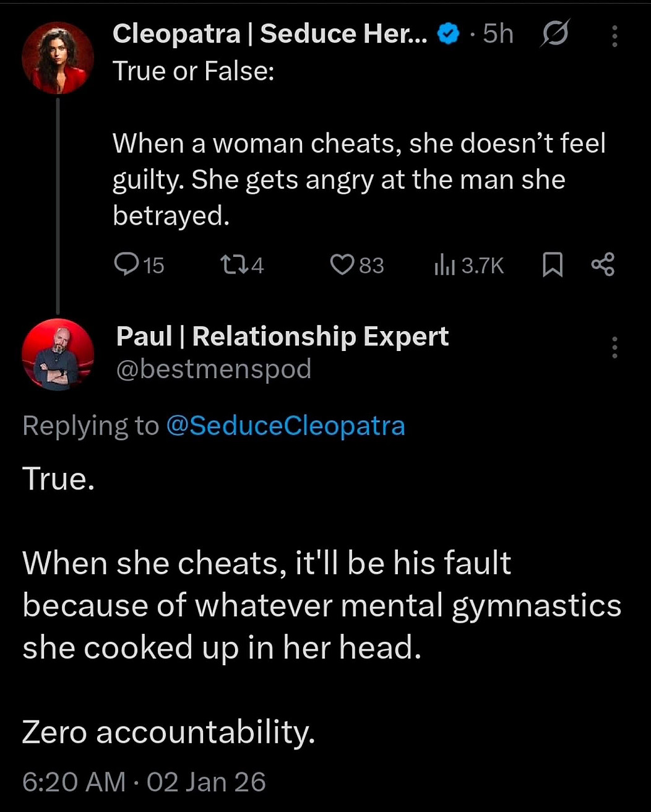Screen dimensions: 651x812
Task: Reply to Cleopatra's tweet via comment icon
Action: [x=126, y=265]
